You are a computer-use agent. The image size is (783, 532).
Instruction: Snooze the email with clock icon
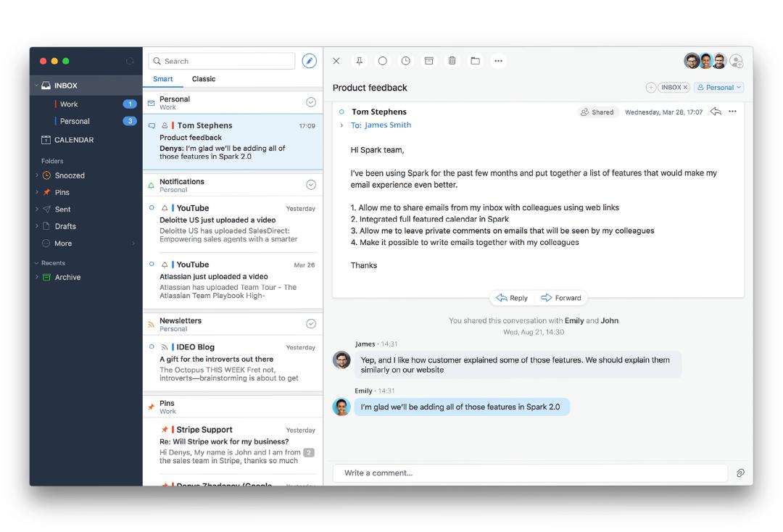tap(406, 61)
